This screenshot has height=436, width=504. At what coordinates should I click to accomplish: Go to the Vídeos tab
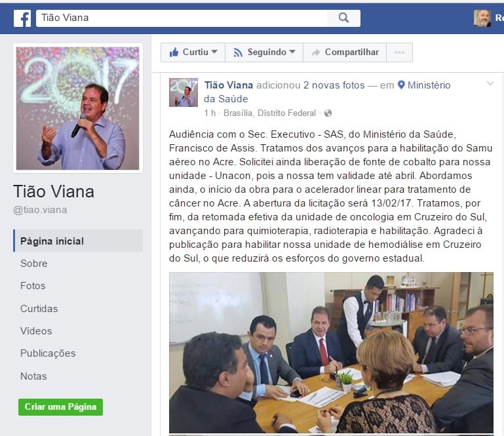point(36,331)
